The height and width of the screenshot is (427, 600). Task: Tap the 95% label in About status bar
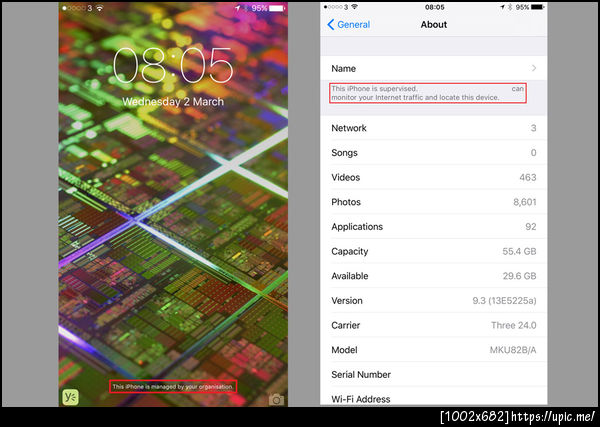(x=522, y=7)
